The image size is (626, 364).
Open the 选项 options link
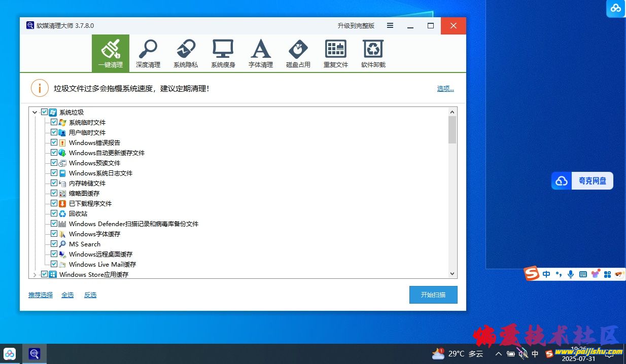click(x=445, y=89)
